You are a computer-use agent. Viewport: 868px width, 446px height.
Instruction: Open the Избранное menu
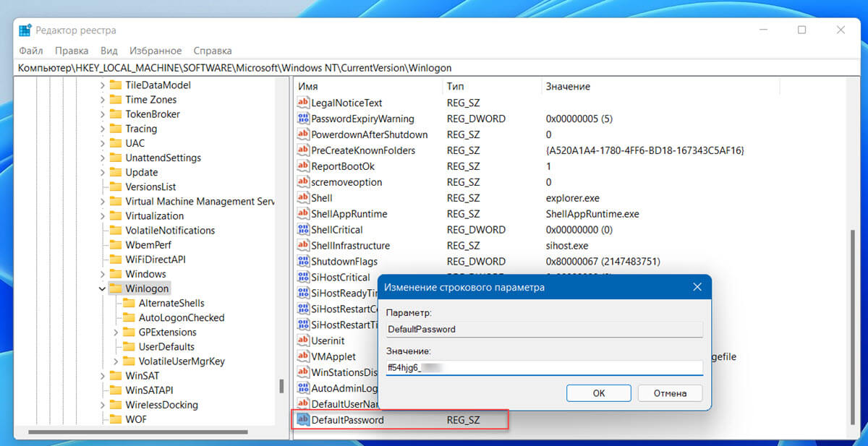click(x=156, y=51)
